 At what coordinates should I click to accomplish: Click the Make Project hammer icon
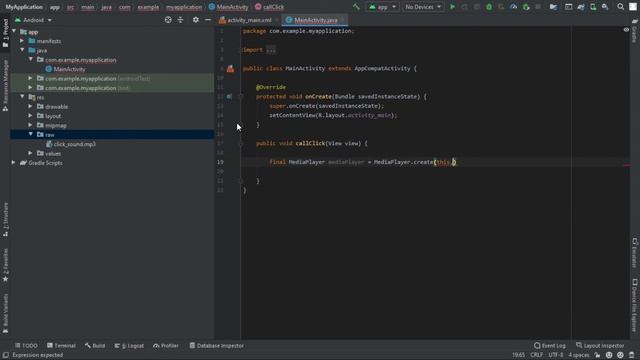point(356,7)
